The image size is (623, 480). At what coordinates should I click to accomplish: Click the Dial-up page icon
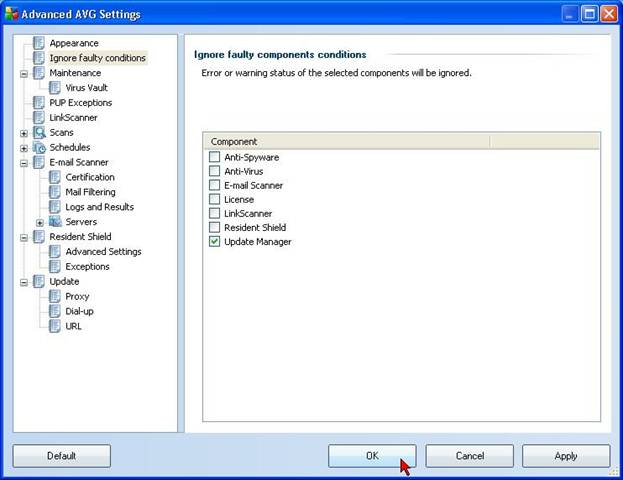(x=55, y=311)
